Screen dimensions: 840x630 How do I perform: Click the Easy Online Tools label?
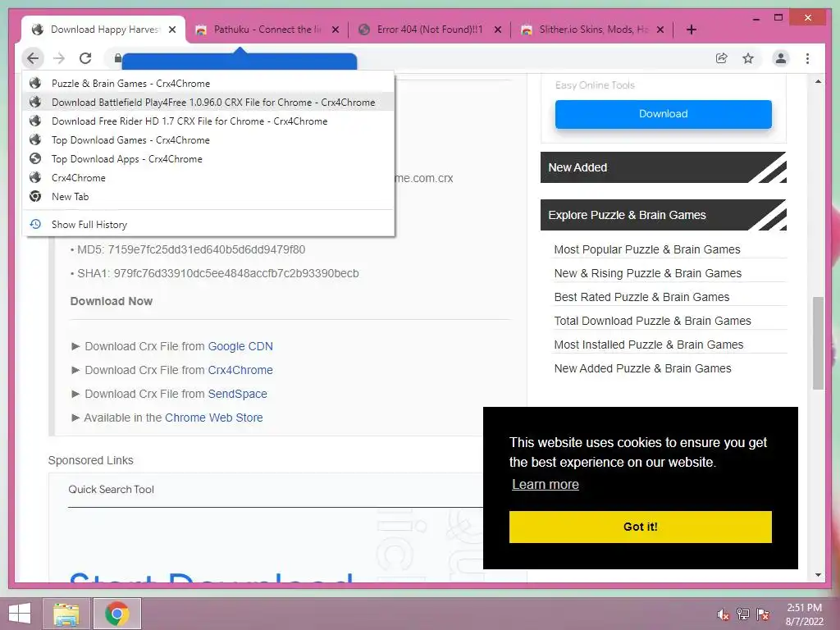pyautogui.click(x=595, y=85)
